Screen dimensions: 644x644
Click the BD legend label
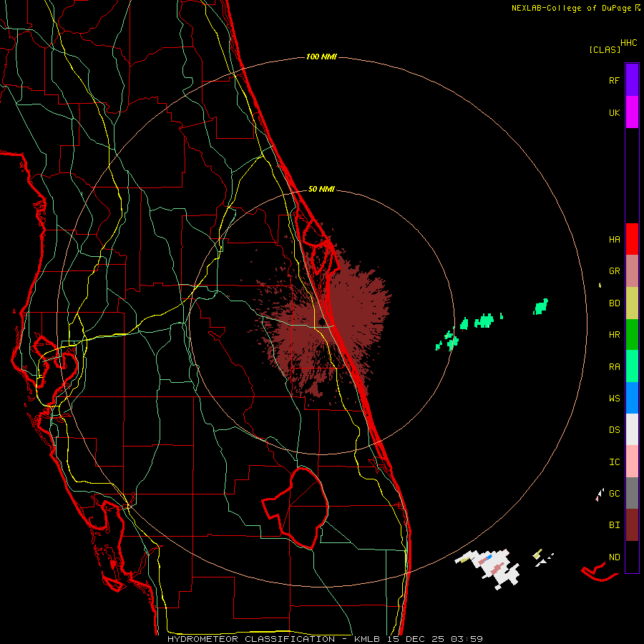coord(614,303)
